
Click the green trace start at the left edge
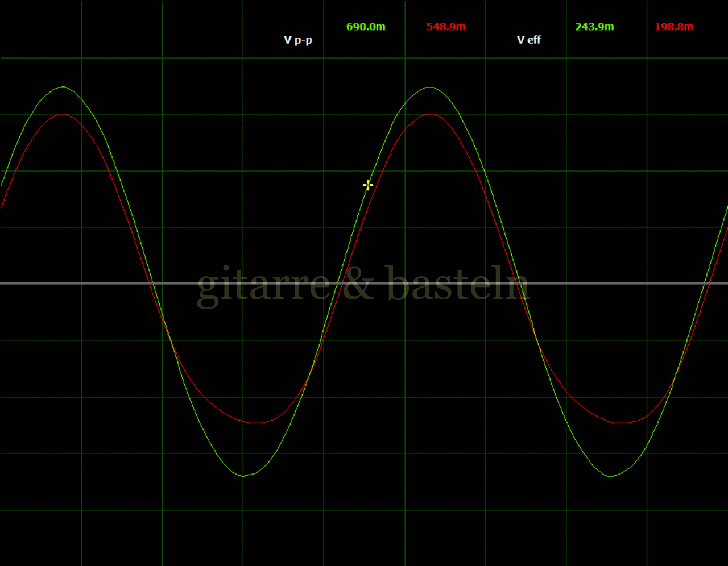2,185
